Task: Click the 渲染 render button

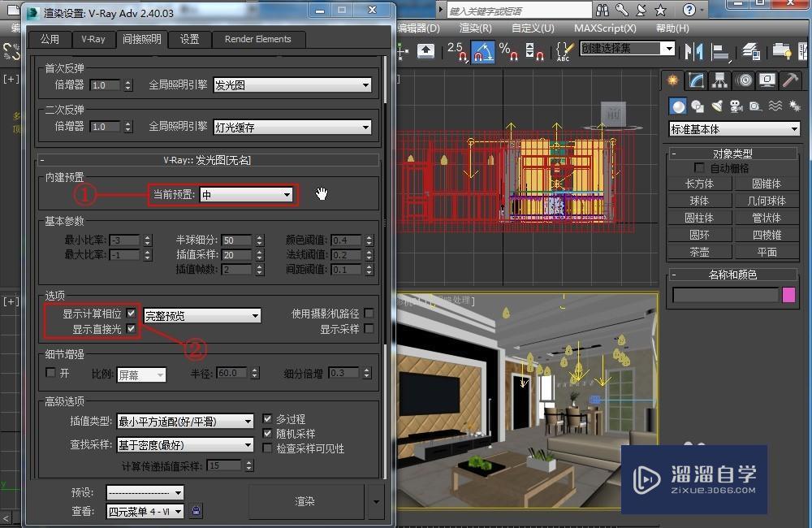Action: (305, 502)
